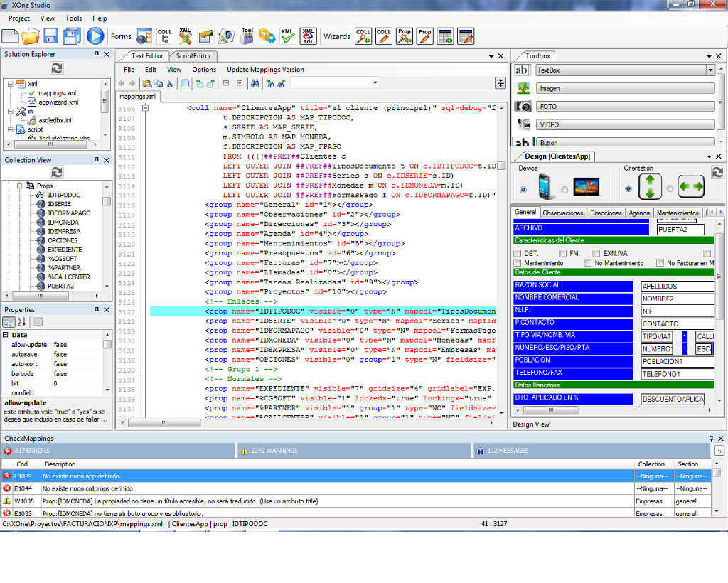Viewport: 728px width, 583px height.
Task: Open the Project menu
Action: [x=19, y=18]
